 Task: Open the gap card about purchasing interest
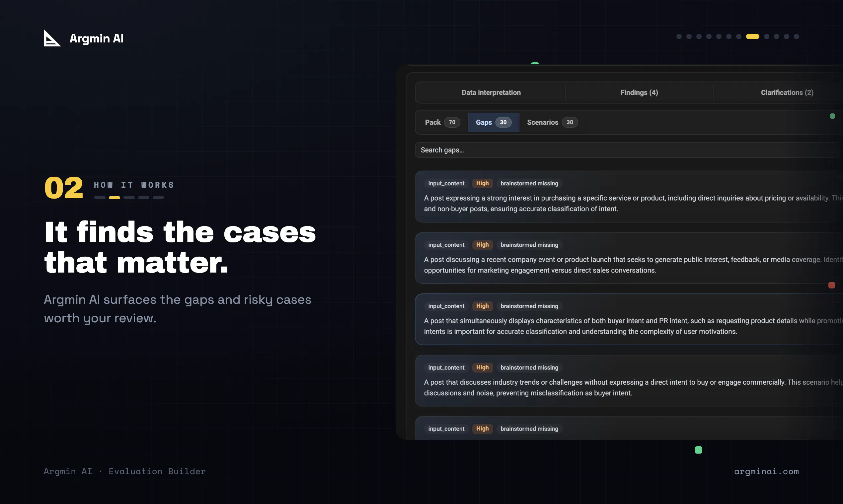click(629, 197)
